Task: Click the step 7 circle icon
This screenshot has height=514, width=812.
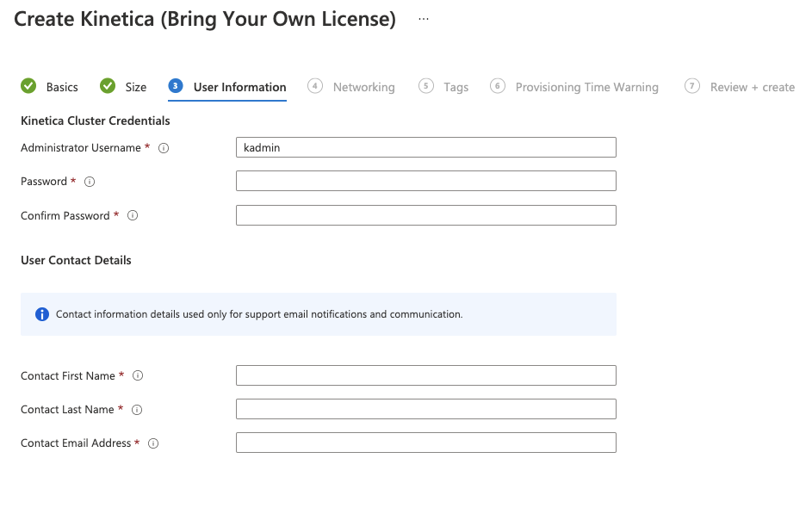Action: [x=692, y=86]
